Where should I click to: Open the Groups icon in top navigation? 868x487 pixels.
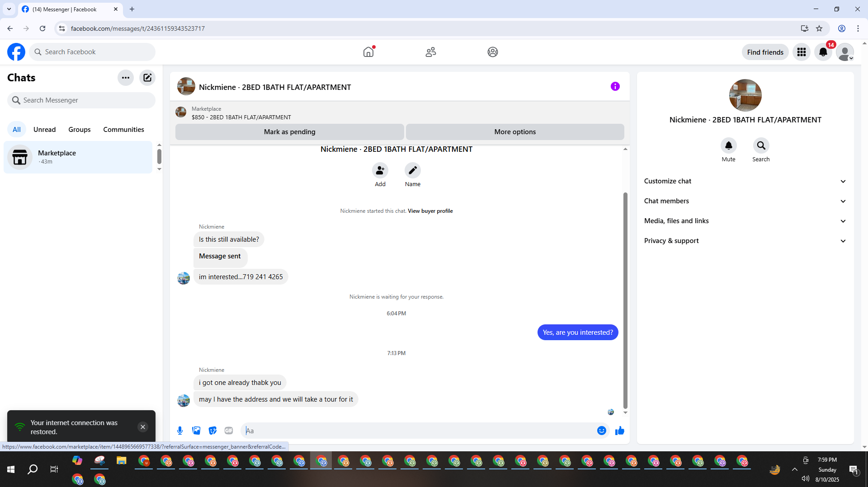(x=493, y=52)
